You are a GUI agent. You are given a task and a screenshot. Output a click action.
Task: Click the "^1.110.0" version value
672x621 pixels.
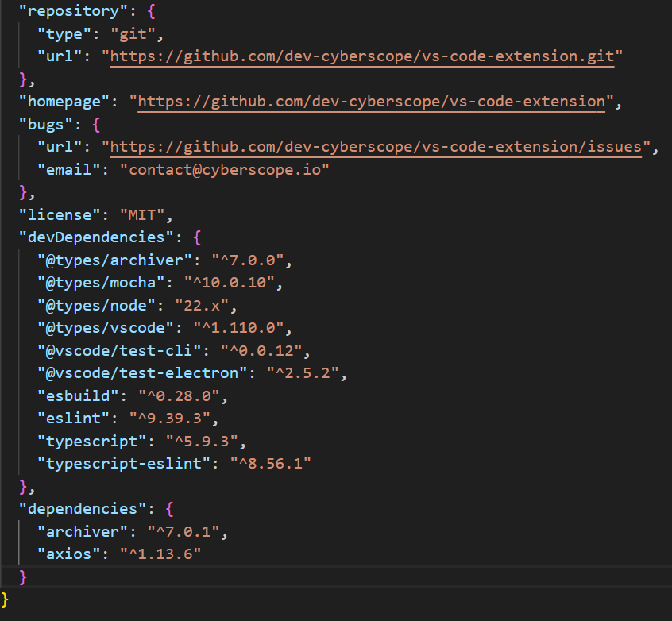(x=238, y=328)
